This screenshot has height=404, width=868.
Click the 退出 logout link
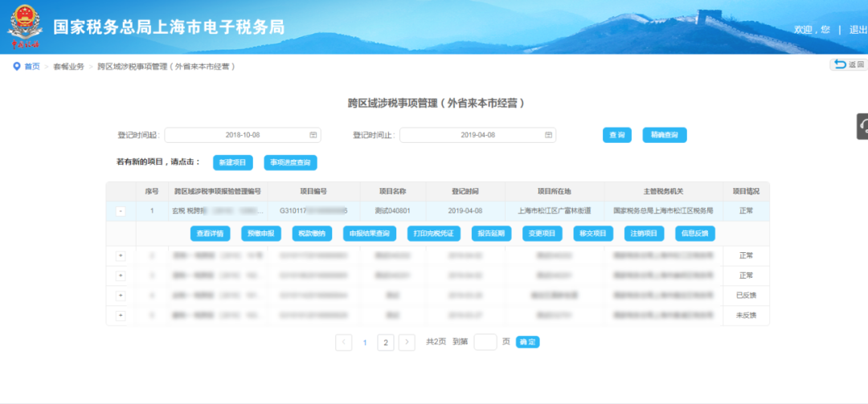coord(858,30)
